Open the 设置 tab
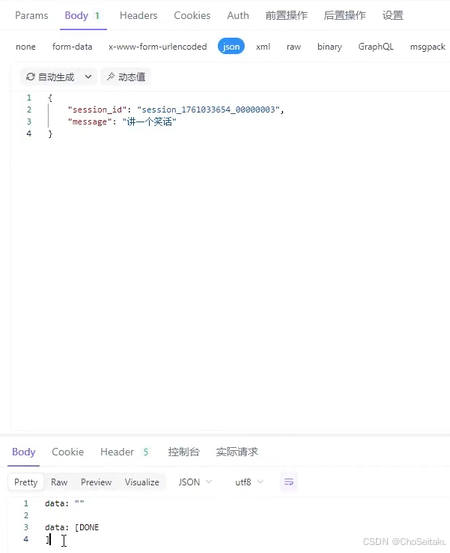 point(393,16)
